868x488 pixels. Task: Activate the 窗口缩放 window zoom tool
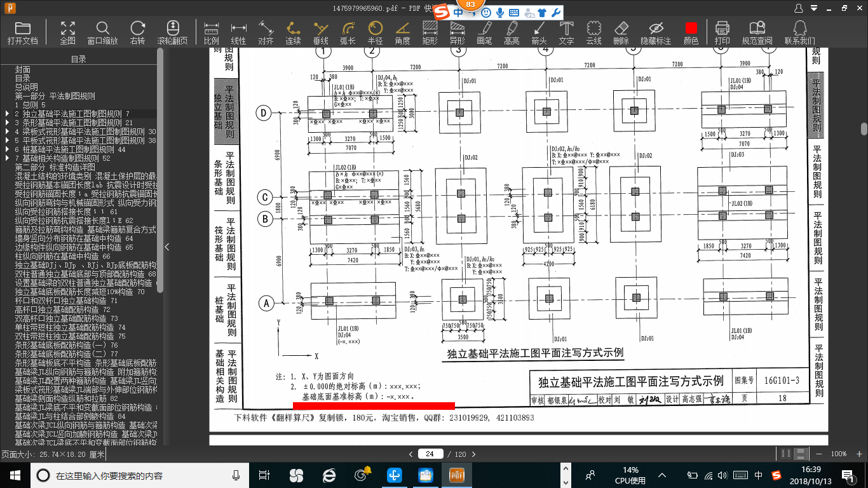[x=102, y=33]
